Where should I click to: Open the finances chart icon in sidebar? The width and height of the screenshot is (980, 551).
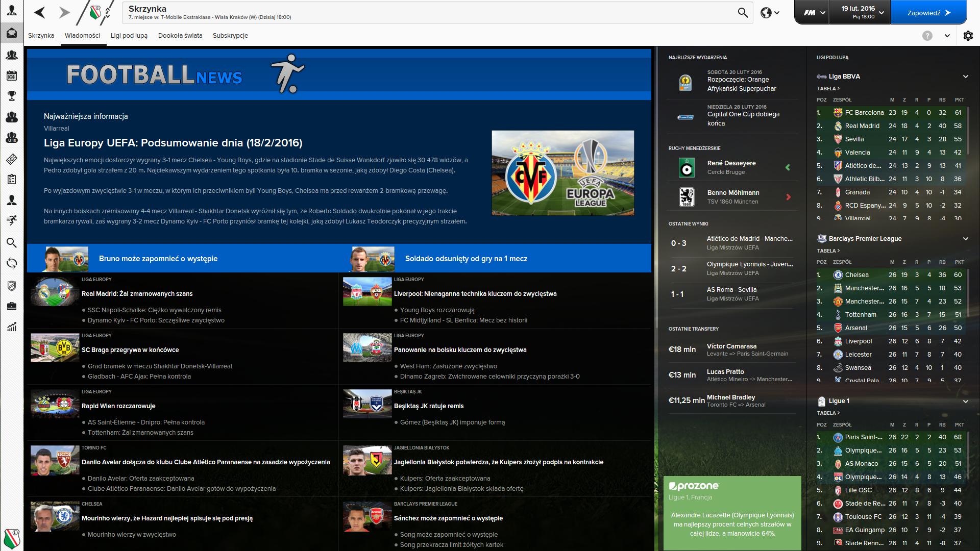pyautogui.click(x=12, y=327)
